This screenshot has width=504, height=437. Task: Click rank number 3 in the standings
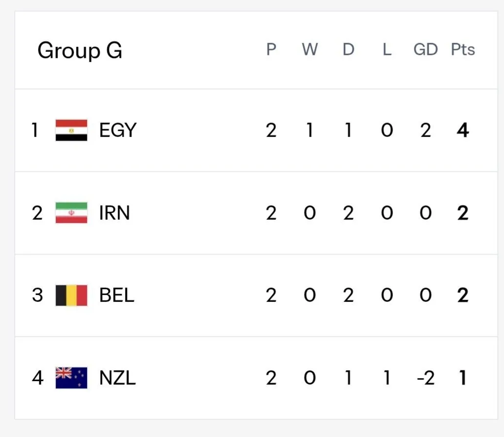click(x=37, y=295)
